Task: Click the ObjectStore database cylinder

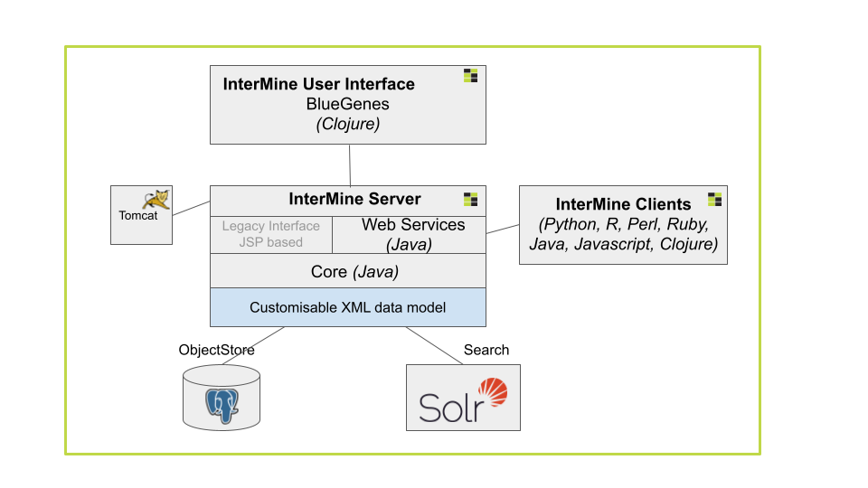Action: coord(222,398)
